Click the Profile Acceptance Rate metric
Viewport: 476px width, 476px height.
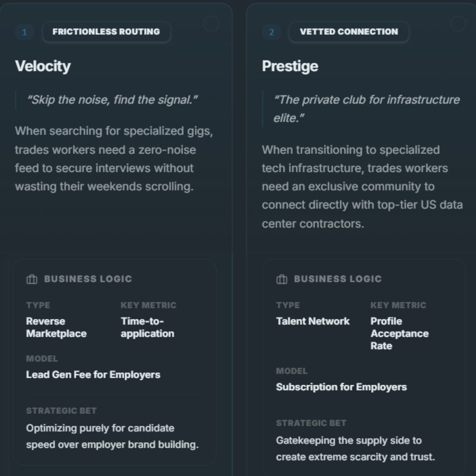pyautogui.click(x=399, y=333)
